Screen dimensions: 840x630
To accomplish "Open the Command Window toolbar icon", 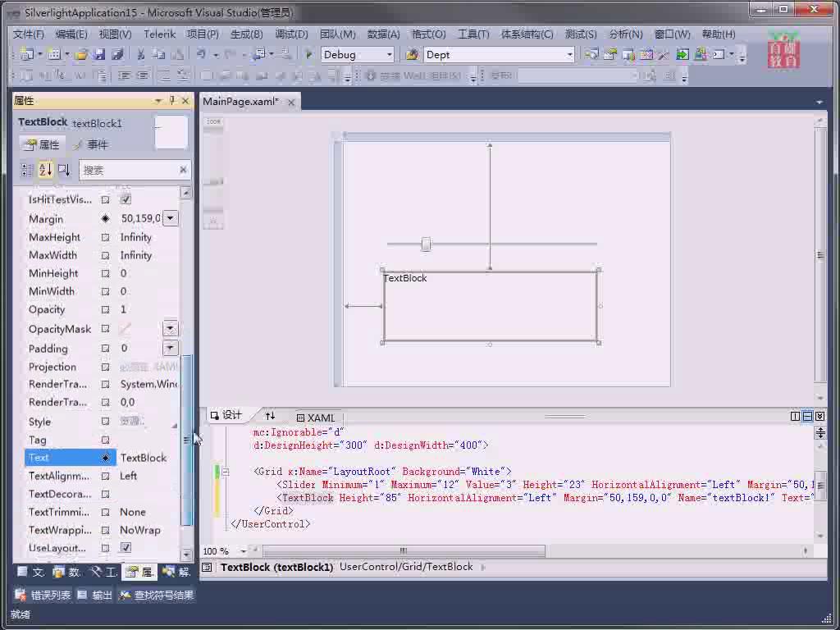I will coord(719,54).
